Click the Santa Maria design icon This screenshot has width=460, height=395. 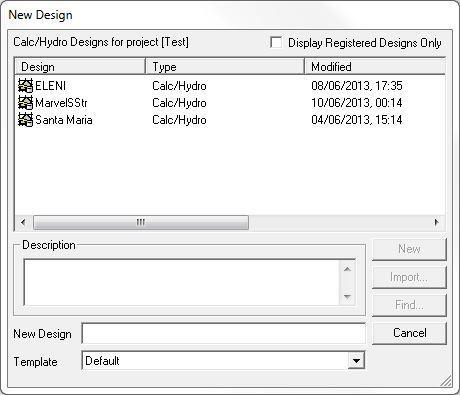point(25,120)
